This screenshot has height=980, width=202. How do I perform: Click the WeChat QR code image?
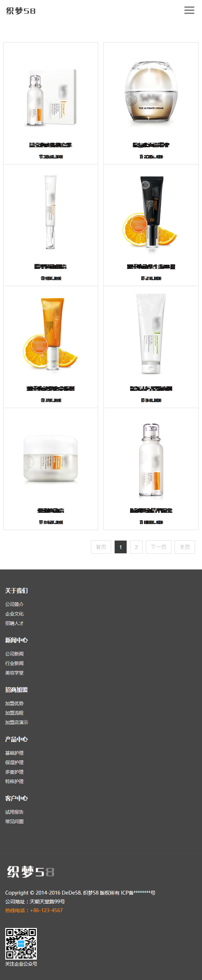tap(21, 943)
